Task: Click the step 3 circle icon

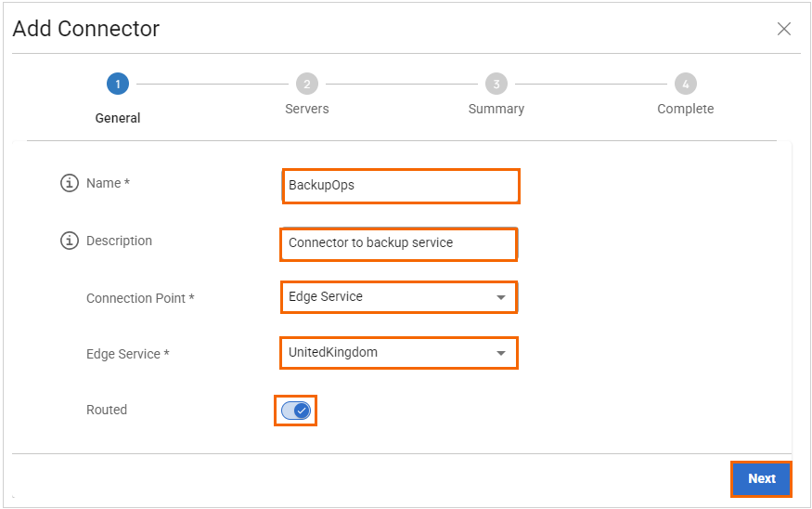Action: [496, 85]
